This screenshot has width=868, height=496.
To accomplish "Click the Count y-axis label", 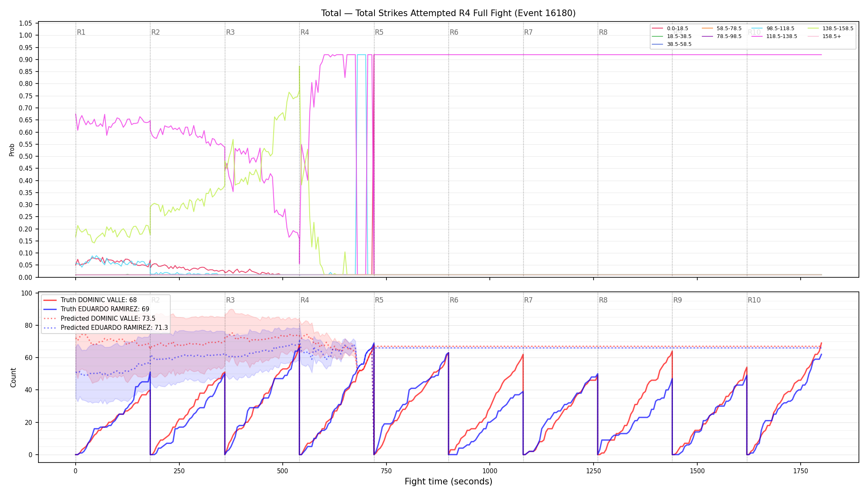I will tap(13, 377).
